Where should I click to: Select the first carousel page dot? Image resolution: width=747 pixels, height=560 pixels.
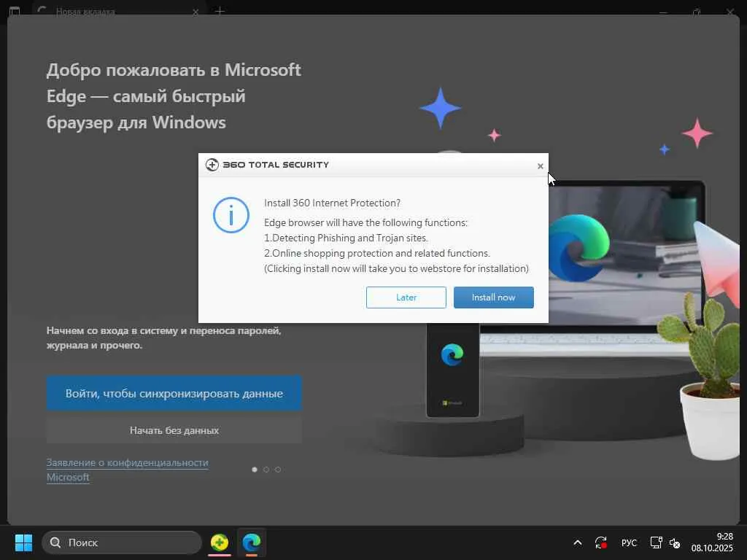tap(255, 470)
